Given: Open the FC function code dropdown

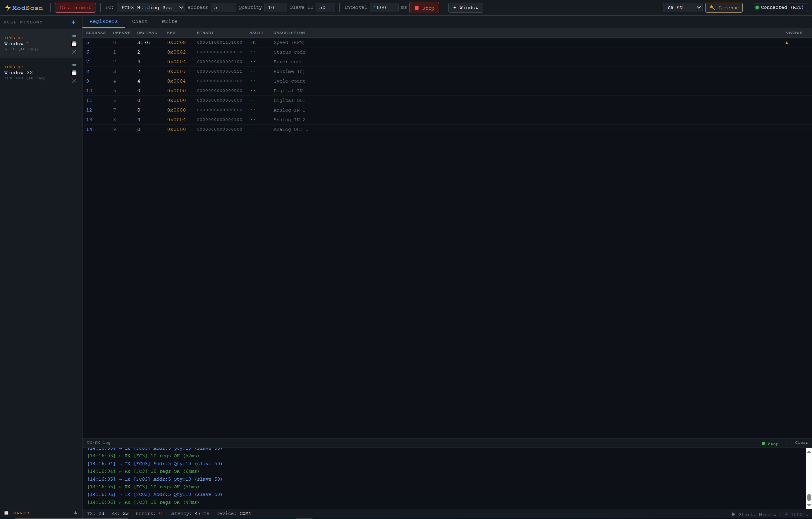Looking at the screenshot, I should click(x=151, y=7).
